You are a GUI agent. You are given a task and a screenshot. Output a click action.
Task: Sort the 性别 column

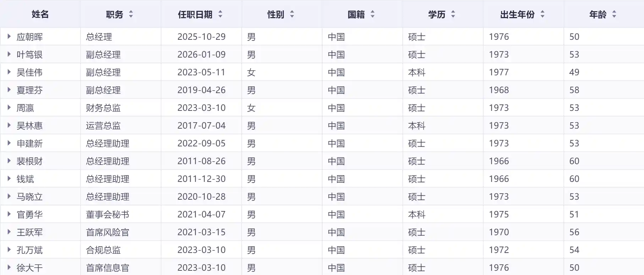tap(292, 14)
